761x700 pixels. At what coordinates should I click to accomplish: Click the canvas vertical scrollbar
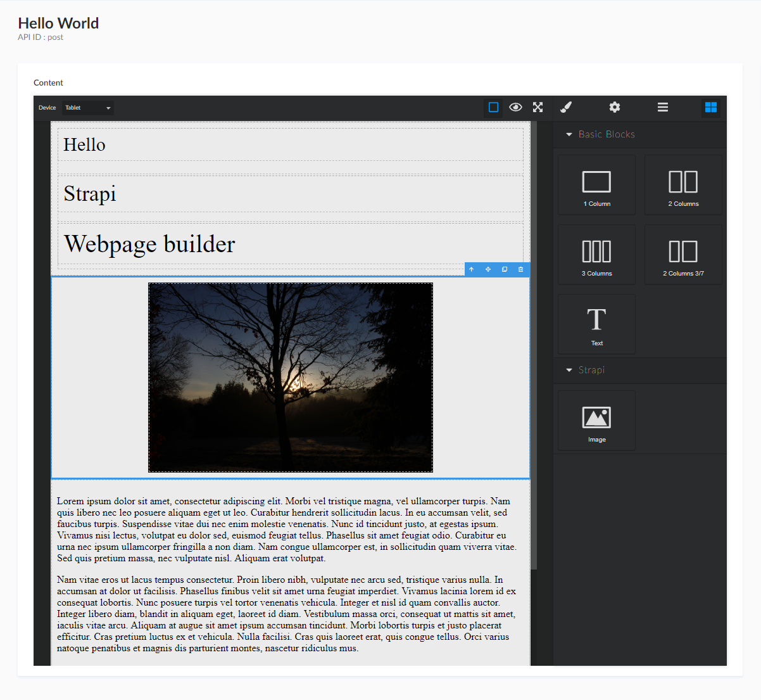click(x=534, y=345)
